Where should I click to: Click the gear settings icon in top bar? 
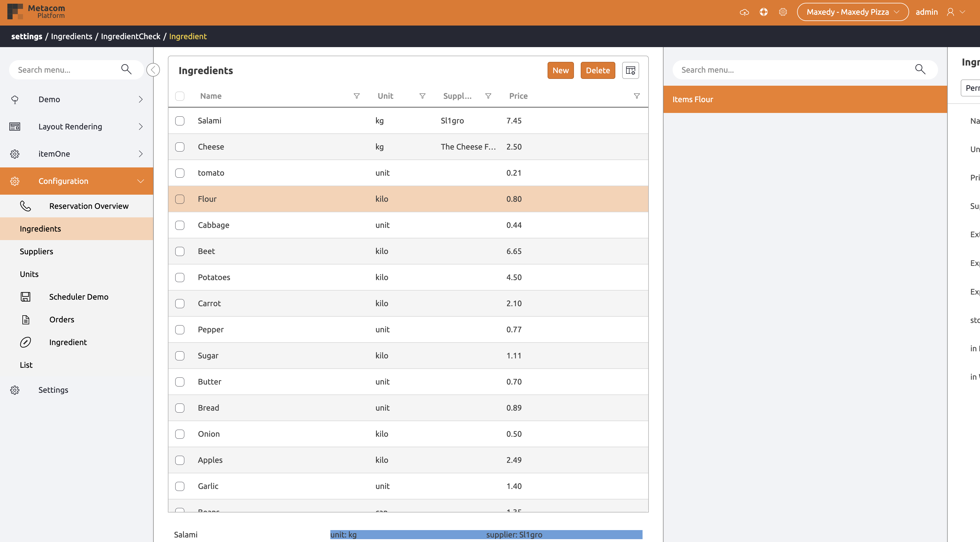point(783,12)
